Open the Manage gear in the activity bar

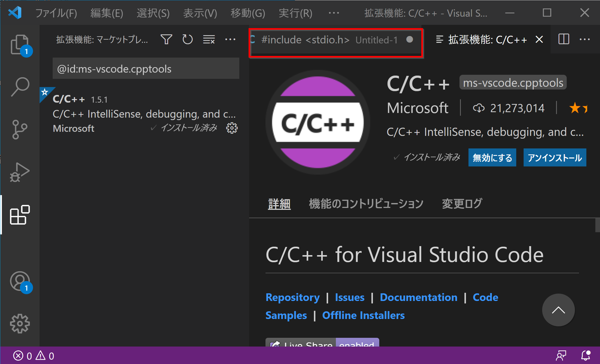[x=20, y=324]
